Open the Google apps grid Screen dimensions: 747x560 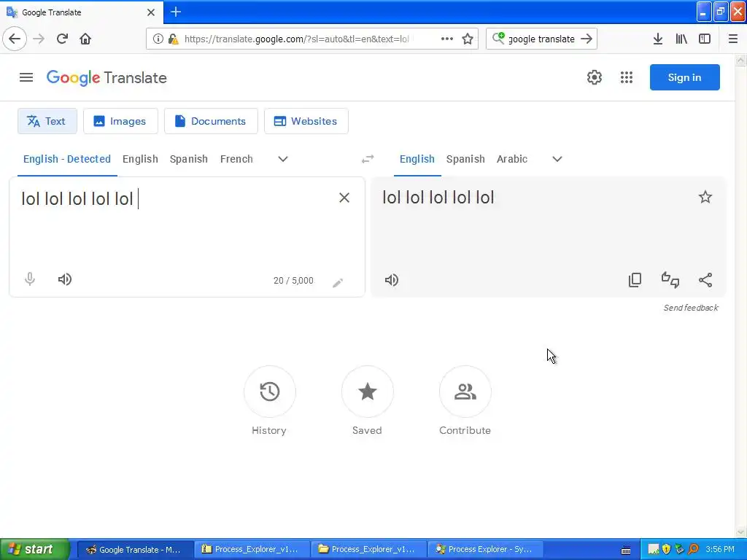(627, 77)
